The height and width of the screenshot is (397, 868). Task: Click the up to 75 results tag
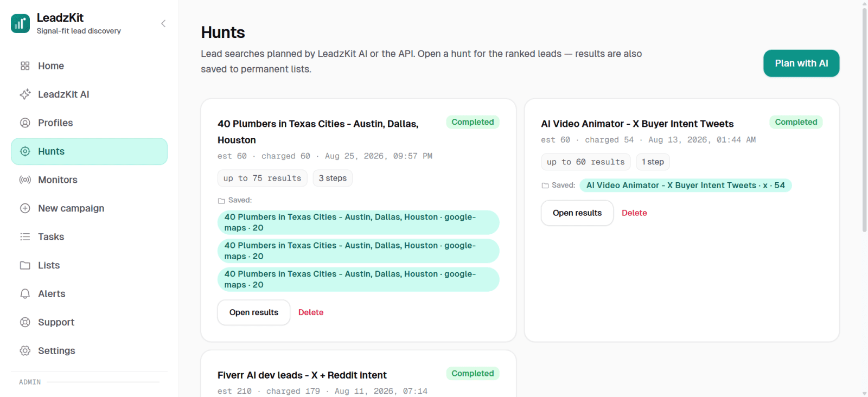(x=263, y=178)
